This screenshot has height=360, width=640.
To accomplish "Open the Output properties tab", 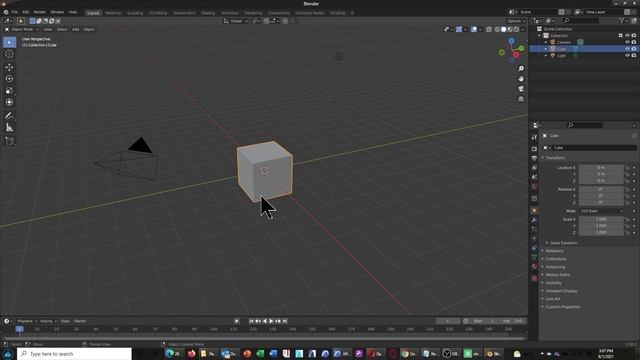I will 534,158.
